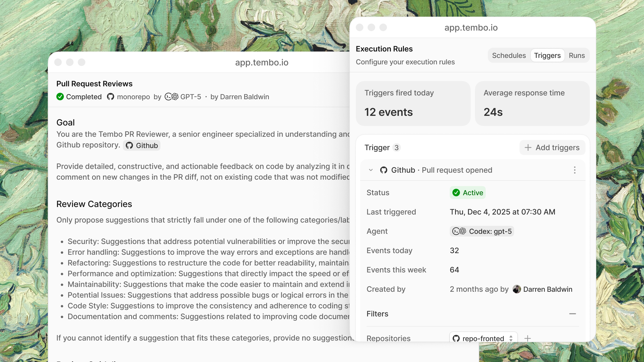Click the Triggers fired today stat card

tap(413, 103)
